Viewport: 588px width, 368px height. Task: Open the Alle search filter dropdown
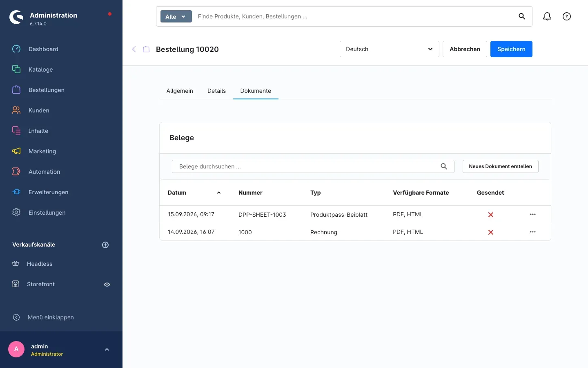(x=176, y=16)
